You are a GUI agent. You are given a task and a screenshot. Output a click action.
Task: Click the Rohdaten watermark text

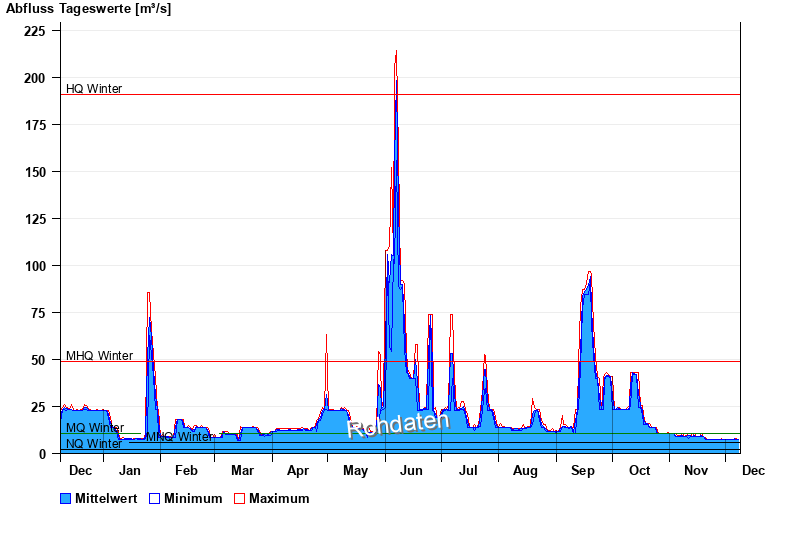click(x=398, y=425)
